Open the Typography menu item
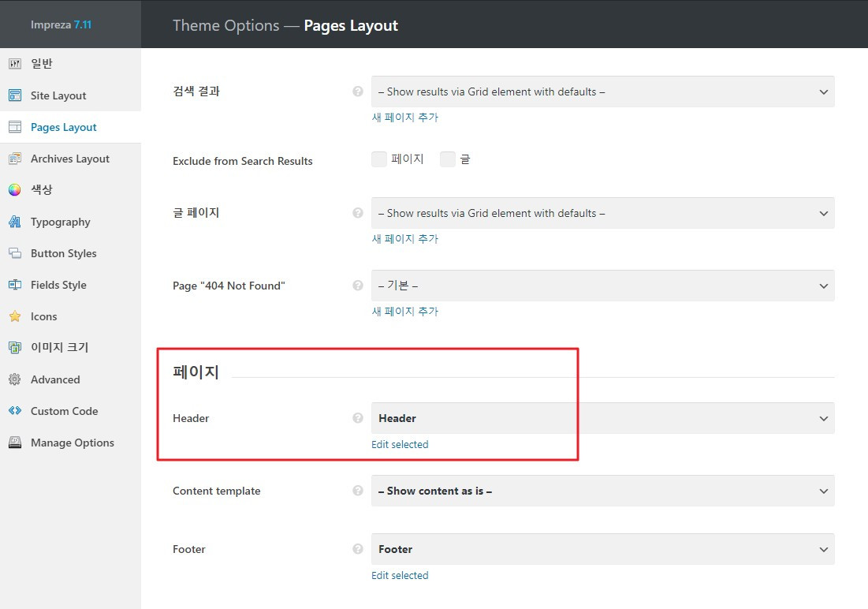Viewport: 868px width, 609px height. [70, 222]
